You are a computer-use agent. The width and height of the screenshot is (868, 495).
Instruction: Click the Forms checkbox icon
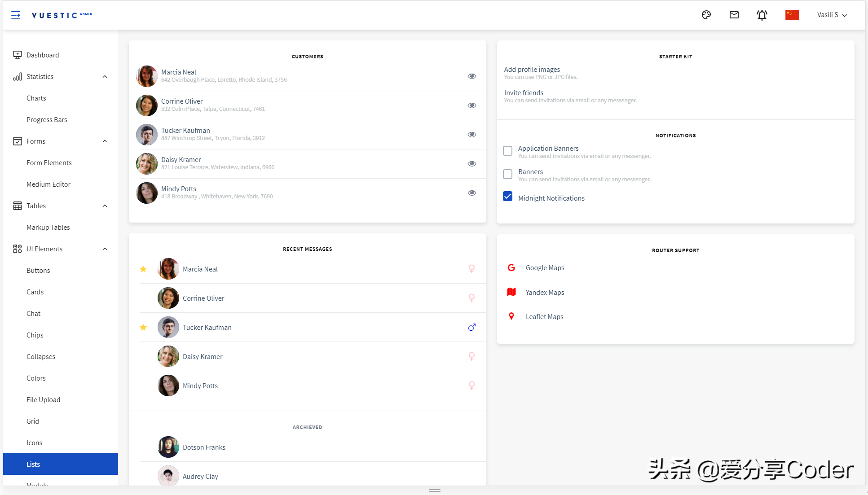pyautogui.click(x=17, y=141)
